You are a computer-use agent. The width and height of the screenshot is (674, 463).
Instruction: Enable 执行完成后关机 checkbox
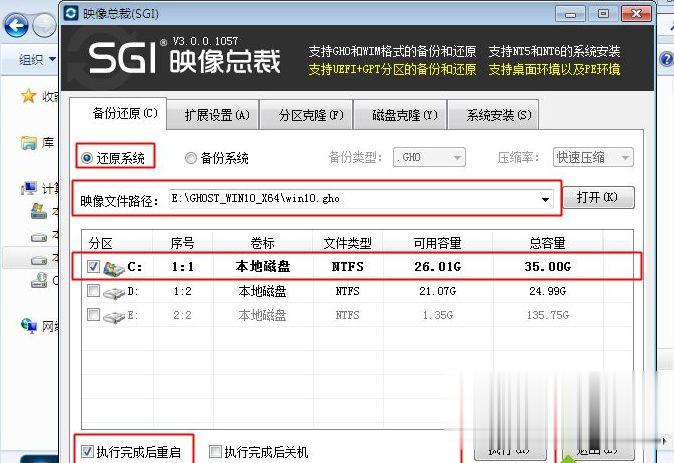215,451
